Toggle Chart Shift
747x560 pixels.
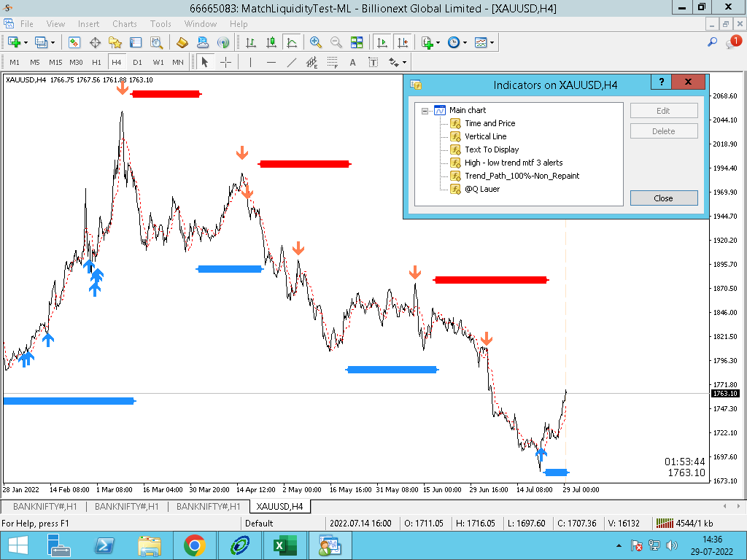pos(403,42)
